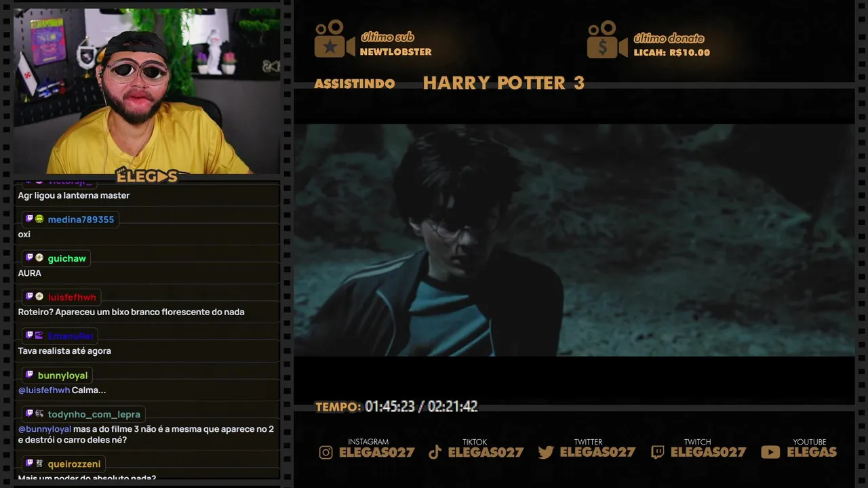The image size is (868, 488).
Task: Click the NEWTLOBSTER subscriber name
Action: pos(395,52)
